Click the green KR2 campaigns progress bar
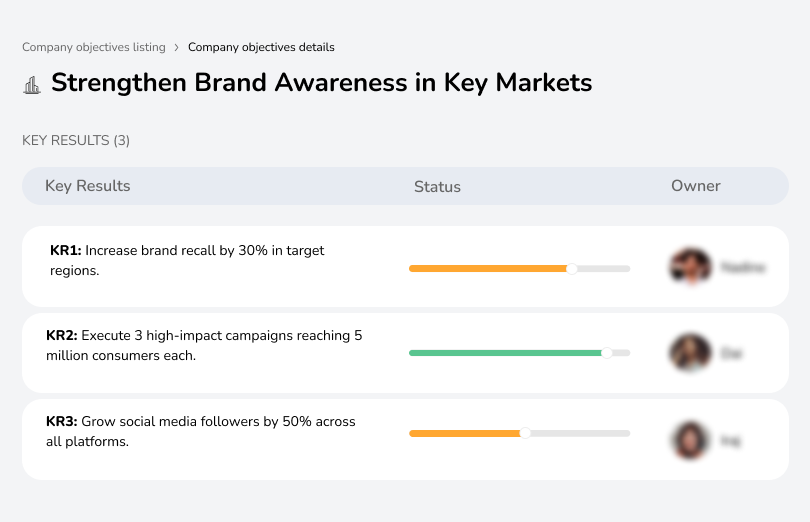Viewport: 810px width, 522px height. coord(505,353)
